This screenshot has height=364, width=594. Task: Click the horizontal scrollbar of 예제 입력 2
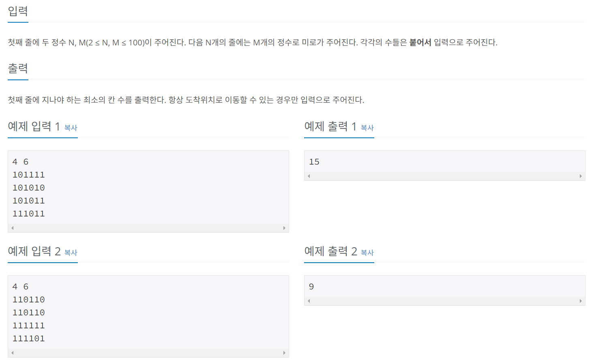148,353
